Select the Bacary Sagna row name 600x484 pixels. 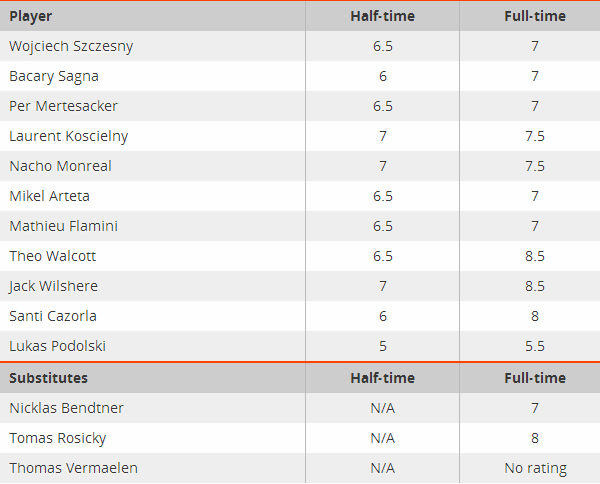pos(54,76)
